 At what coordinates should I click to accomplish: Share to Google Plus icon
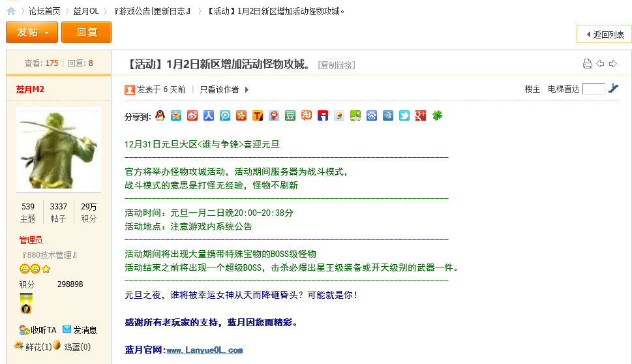pos(421,115)
